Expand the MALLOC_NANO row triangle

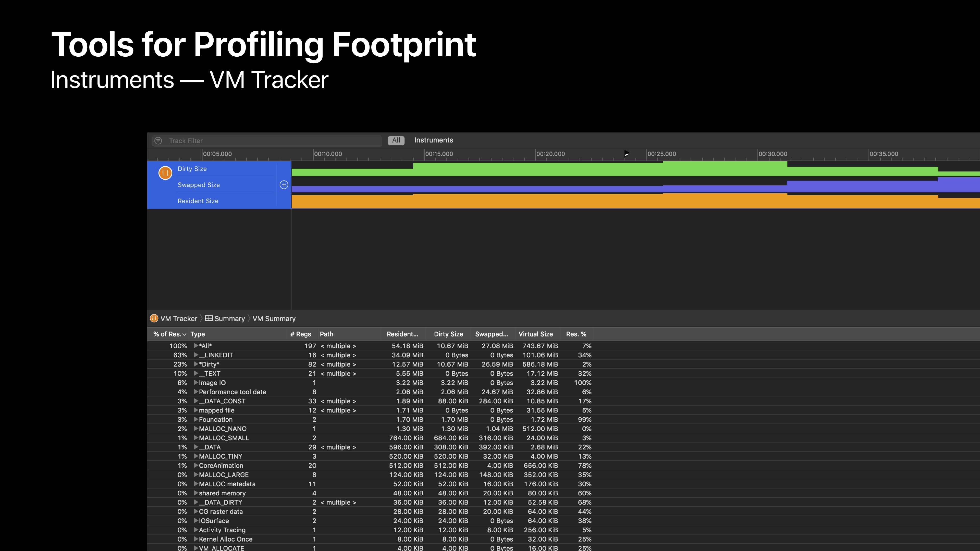(x=196, y=429)
